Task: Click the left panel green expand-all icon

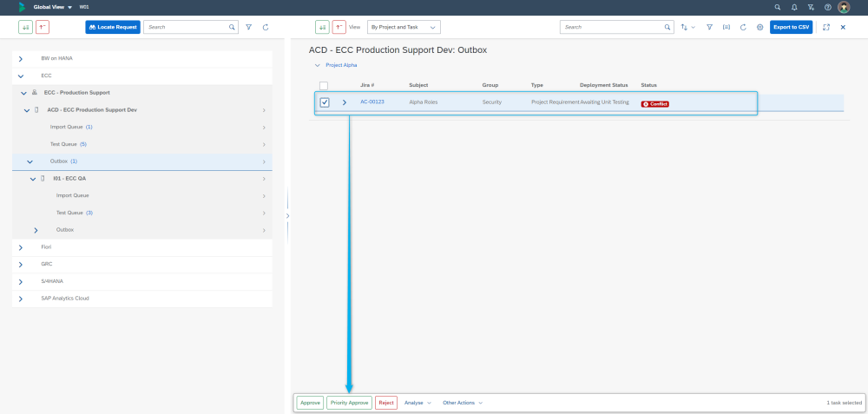Action: tap(25, 27)
